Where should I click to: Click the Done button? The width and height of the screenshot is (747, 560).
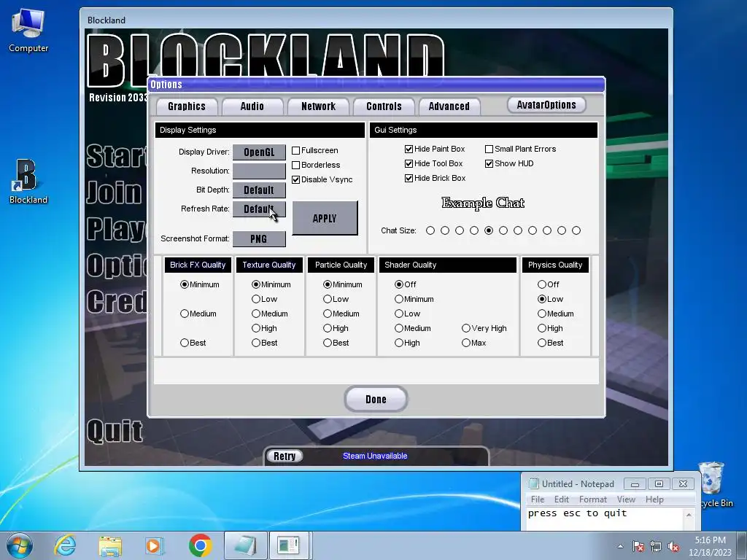pos(376,399)
